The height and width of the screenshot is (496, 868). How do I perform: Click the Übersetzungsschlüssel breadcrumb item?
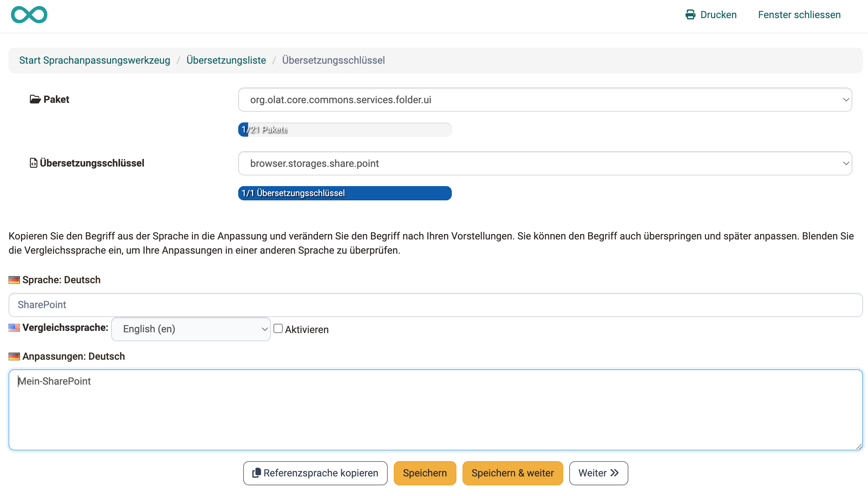click(333, 60)
